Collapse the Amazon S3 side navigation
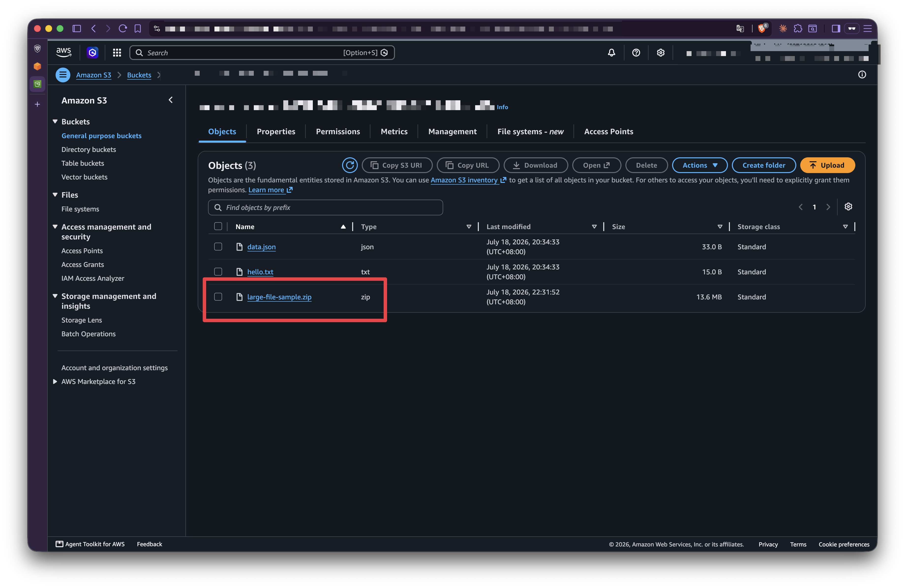905x588 pixels. coord(170,100)
